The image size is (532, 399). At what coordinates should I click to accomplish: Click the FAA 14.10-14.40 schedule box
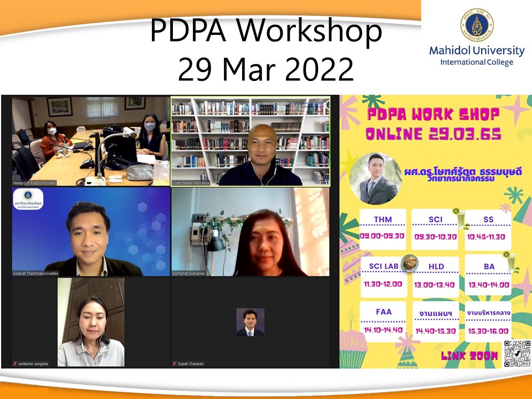(x=383, y=321)
